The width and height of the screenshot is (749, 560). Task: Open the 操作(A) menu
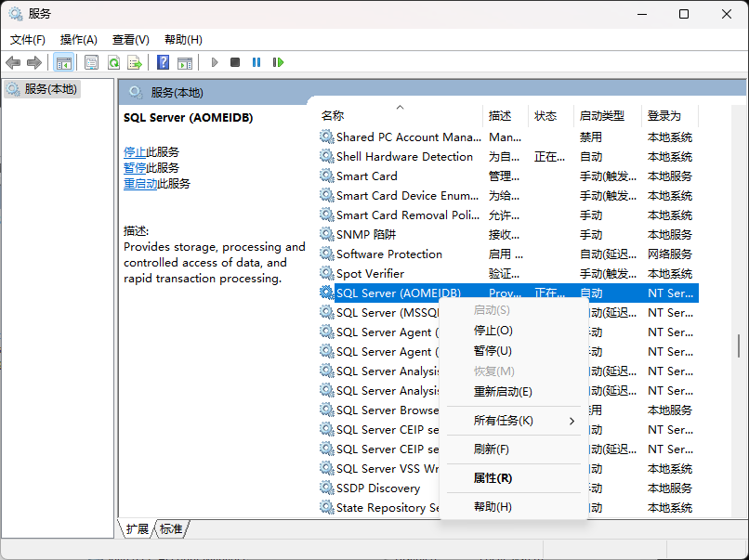pos(79,40)
